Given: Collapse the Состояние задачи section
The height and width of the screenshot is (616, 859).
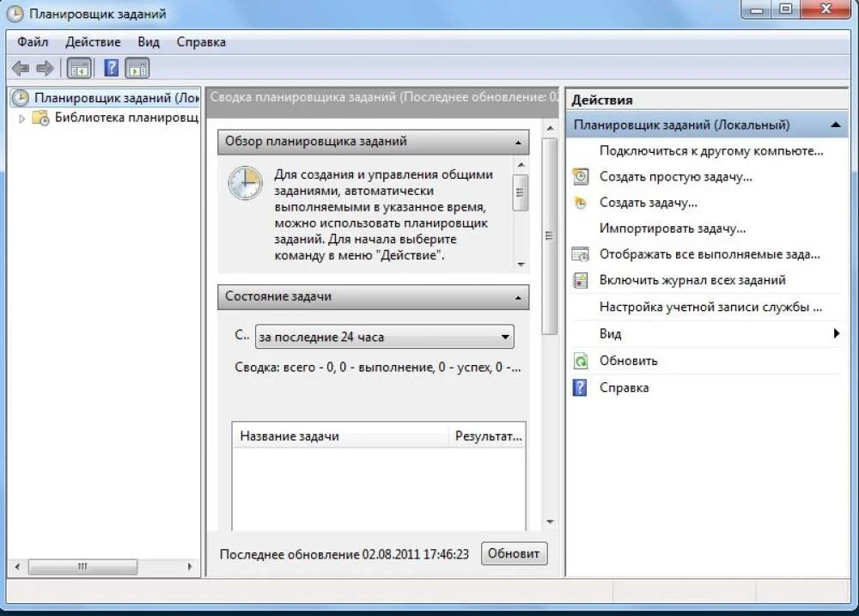Looking at the screenshot, I should 518,297.
